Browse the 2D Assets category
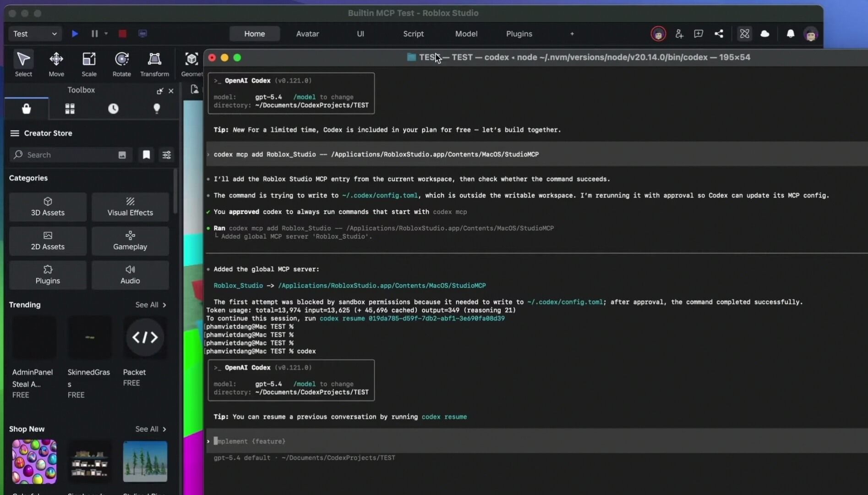Image resolution: width=868 pixels, height=495 pixels. [48, 241]
